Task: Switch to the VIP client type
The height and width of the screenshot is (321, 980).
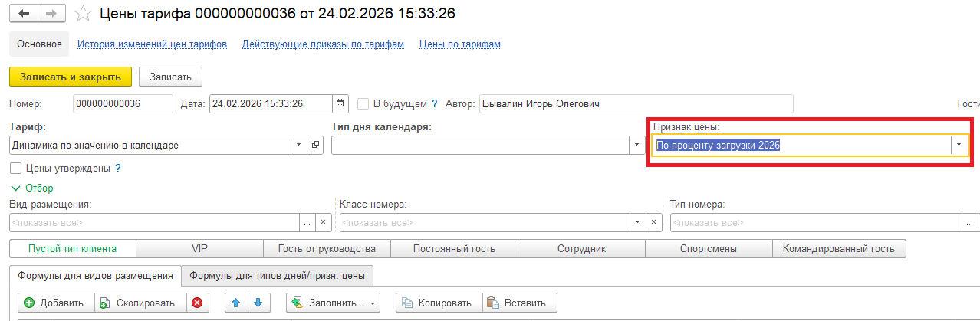Action: pos(199,248)
